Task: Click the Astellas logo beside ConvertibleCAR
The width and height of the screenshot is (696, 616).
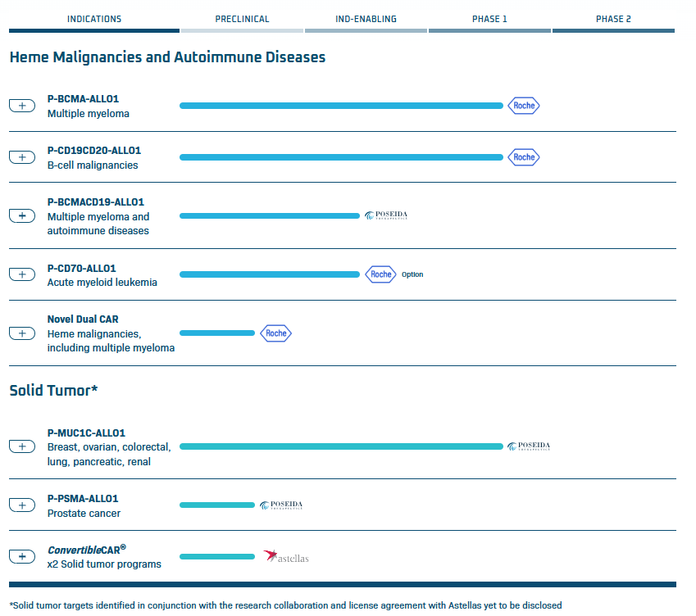Action: (286, 557)
